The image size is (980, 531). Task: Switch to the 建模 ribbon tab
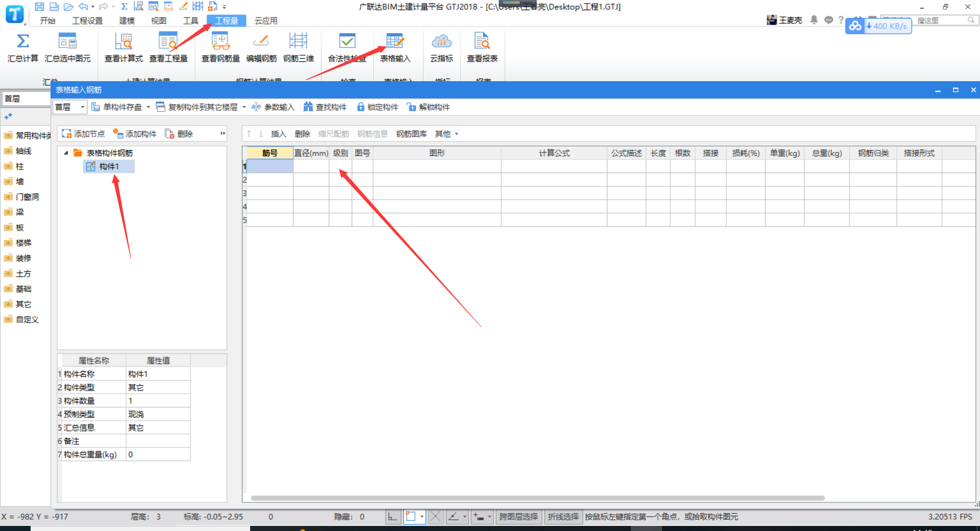[x=127, y=20]
